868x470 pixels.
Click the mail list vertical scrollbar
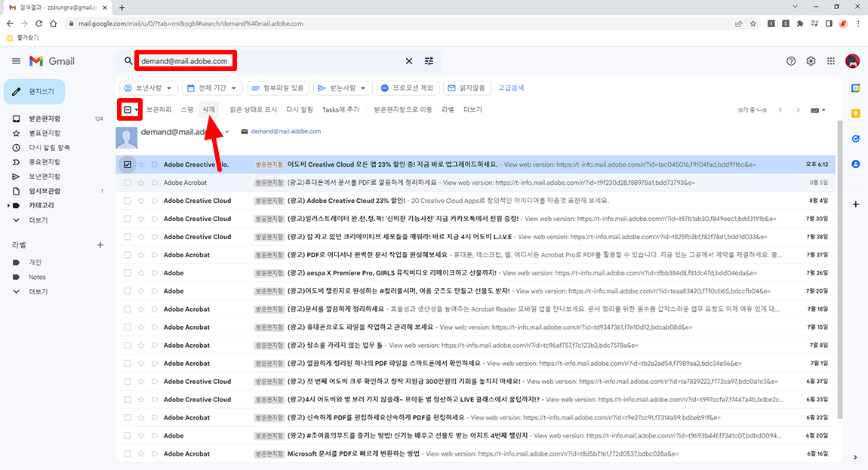click(840, 269)
